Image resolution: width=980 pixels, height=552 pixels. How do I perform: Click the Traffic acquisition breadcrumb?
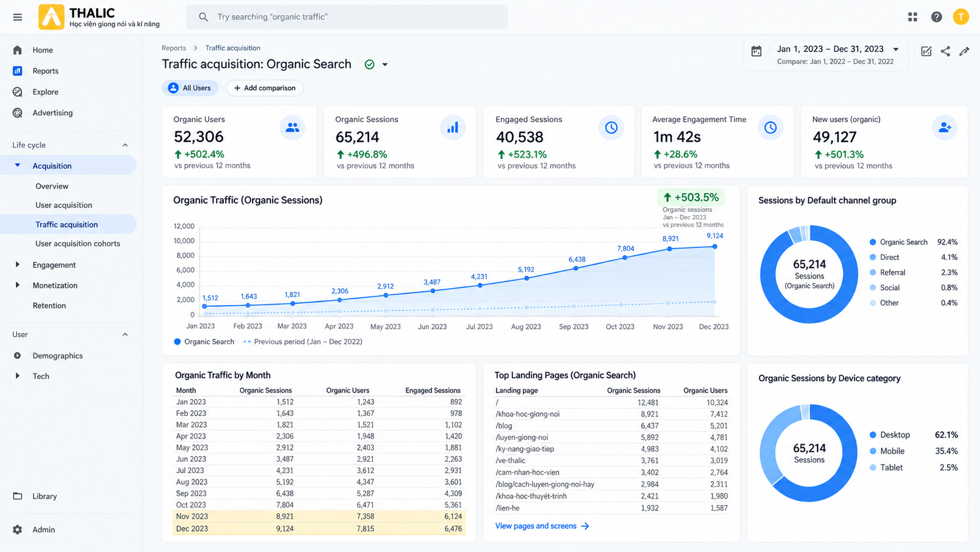[233, 48]
